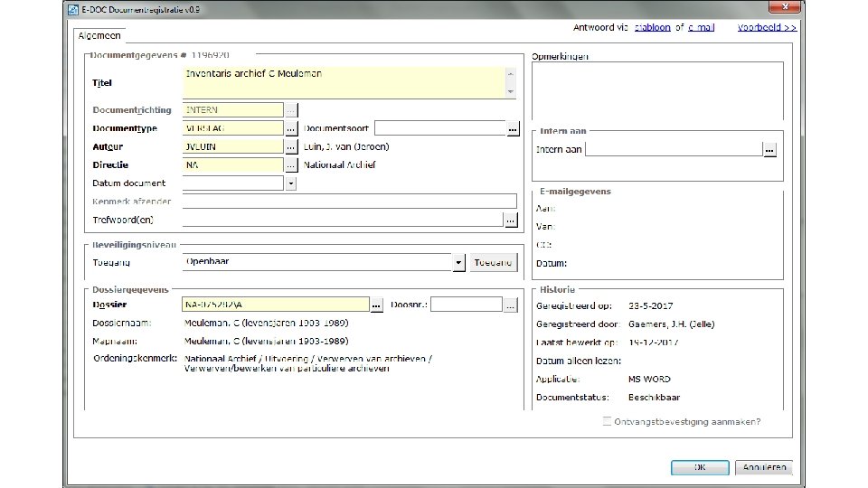Click inside the Titel text field
Screen dimensions: 868x488
[344, 83]
